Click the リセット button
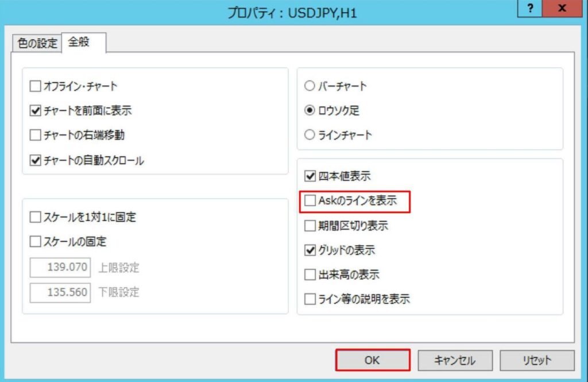This screenshot has width=588, height=382. (x=537, y=360)
